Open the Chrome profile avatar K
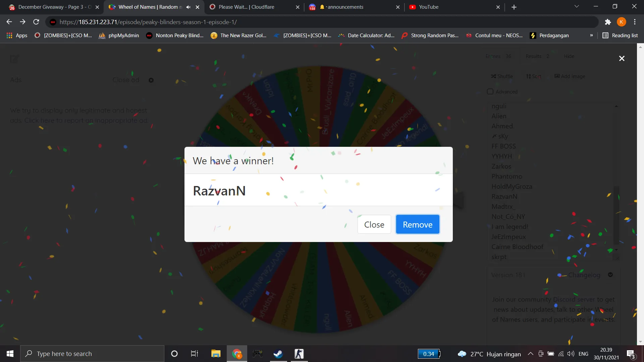This screenshot has height=362, width=644. click(621, 22)
